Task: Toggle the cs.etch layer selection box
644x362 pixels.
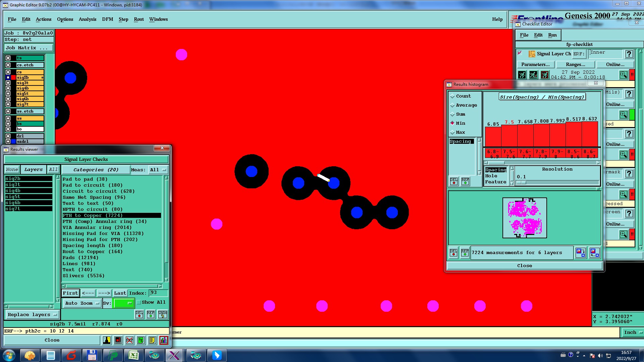Action: (x=8, y=65)
